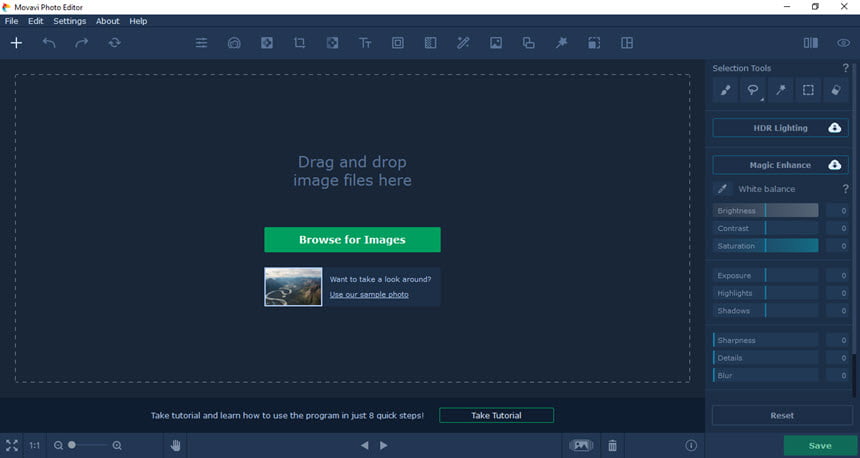This screenshot has height=458, width=860.
Task: Click the Reset button
Action: point(782,415)
